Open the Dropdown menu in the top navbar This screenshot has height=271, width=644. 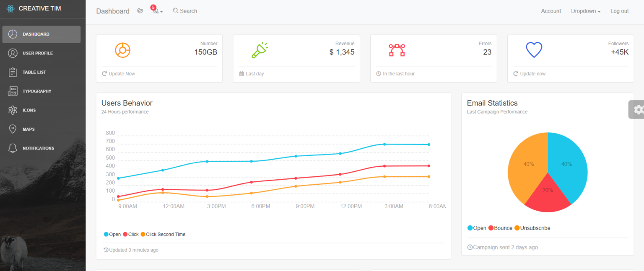click(585, 11)
